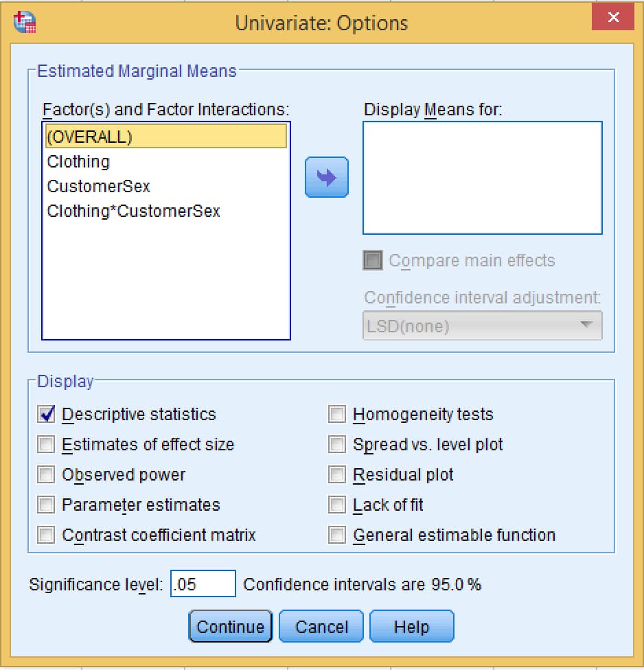Open Help for this dialog

[411, 627]
